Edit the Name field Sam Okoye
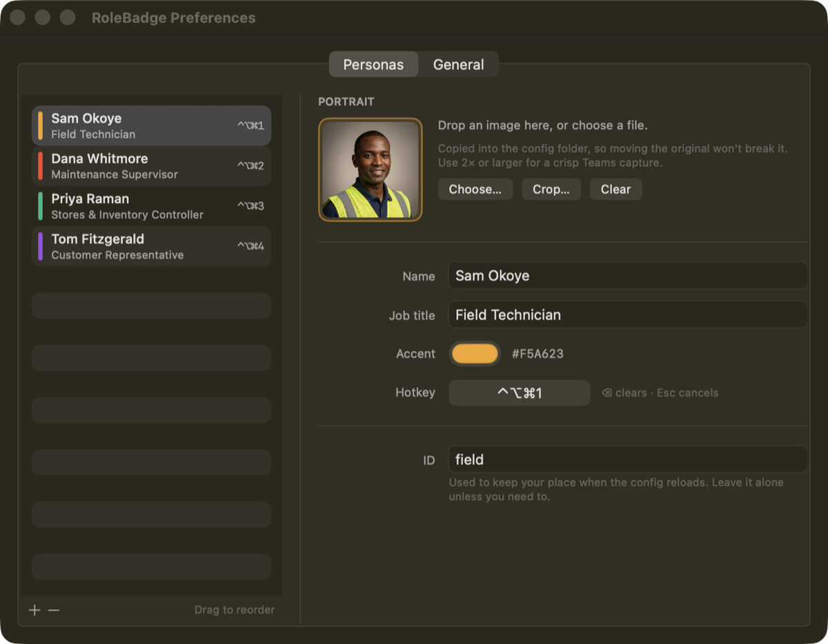 [x=627, y=276]
